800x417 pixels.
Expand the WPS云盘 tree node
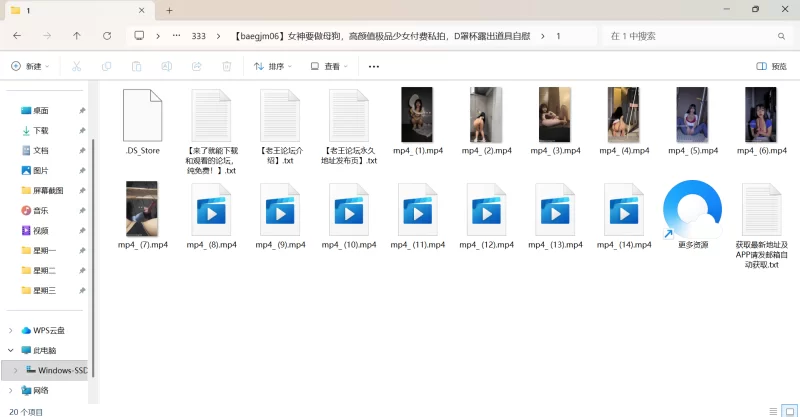11,330
